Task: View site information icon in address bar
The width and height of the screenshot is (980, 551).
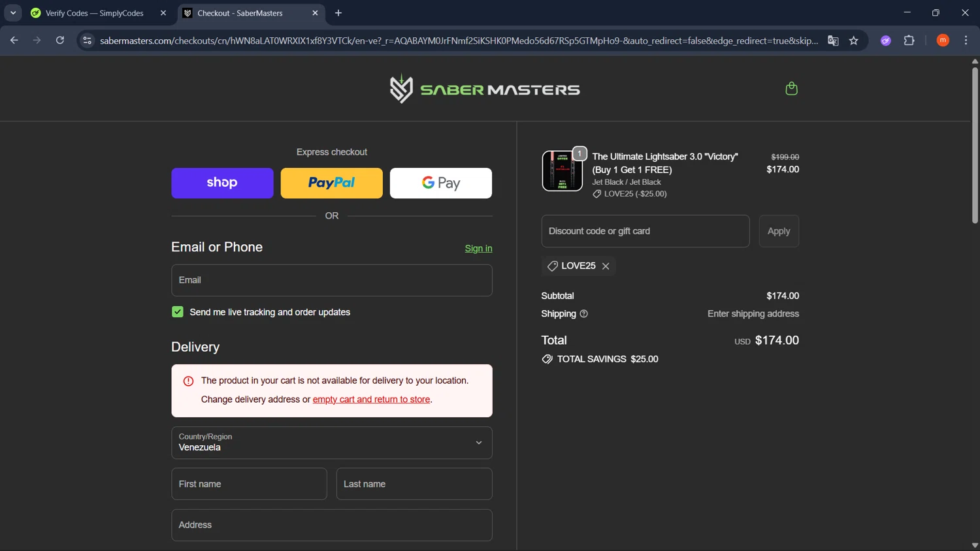Action: tap(87, 40)
